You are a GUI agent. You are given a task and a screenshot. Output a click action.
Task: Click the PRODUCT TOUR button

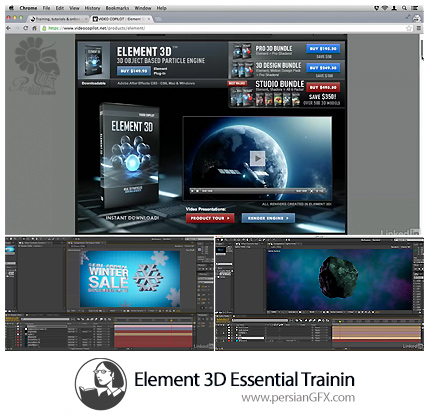tap(210, 218)
